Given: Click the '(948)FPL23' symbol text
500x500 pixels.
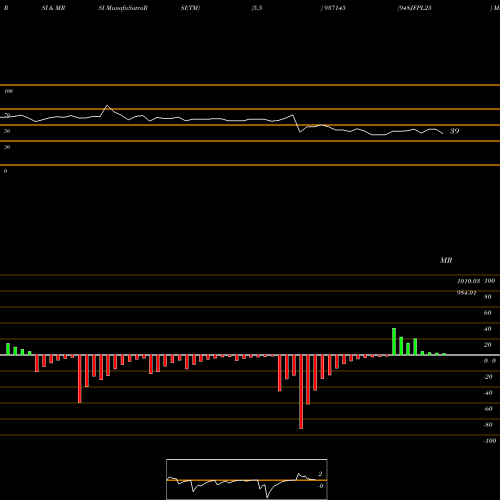Looking at the screenshot, I should pos(414,8).
